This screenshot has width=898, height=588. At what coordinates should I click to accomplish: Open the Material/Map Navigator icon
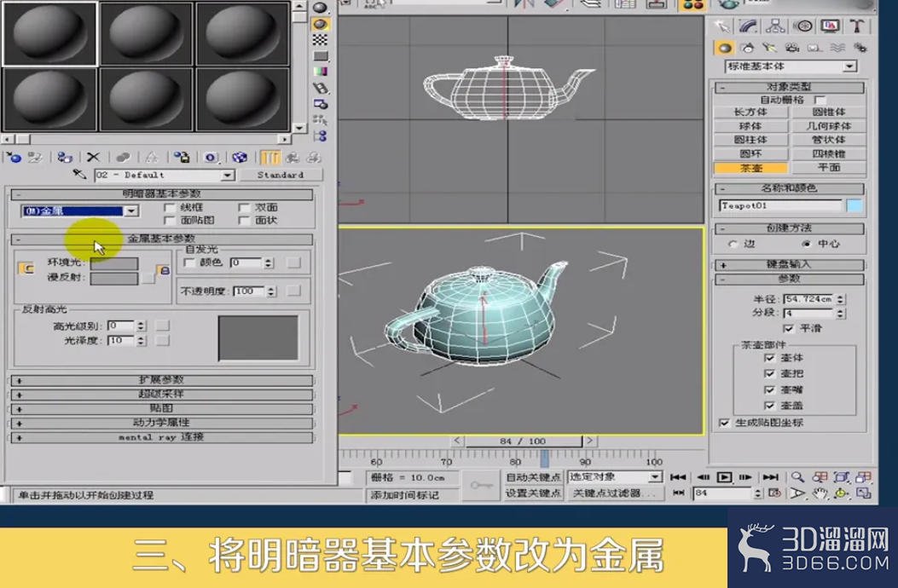[x=320, y=135]
